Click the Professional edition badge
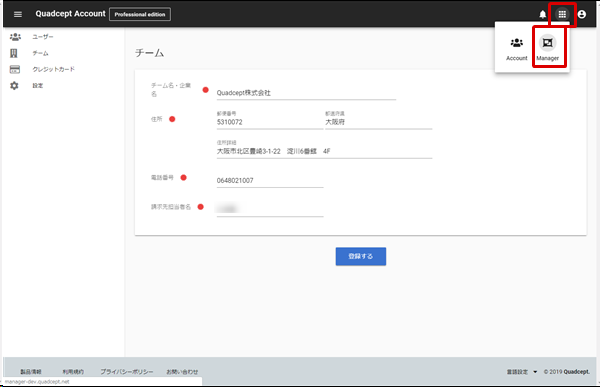The width and height of the screenshot is (600, 387). click(x=140, y=14)
